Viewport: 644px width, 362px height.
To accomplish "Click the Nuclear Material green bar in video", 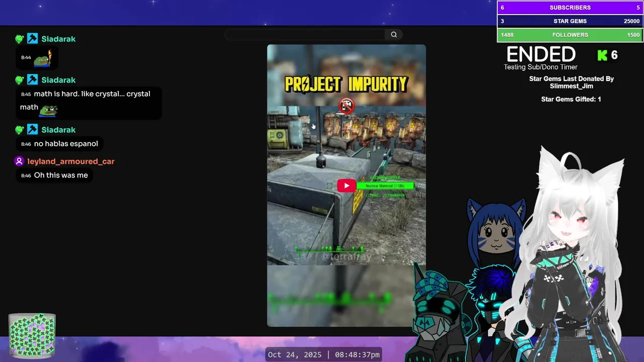I will click(385, 186).
